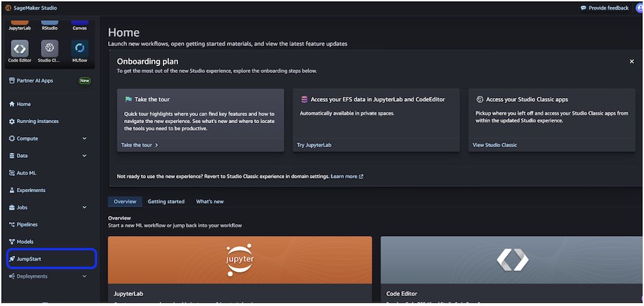
Task: Open the Code Editor app icon
Action: pos(19,48)
